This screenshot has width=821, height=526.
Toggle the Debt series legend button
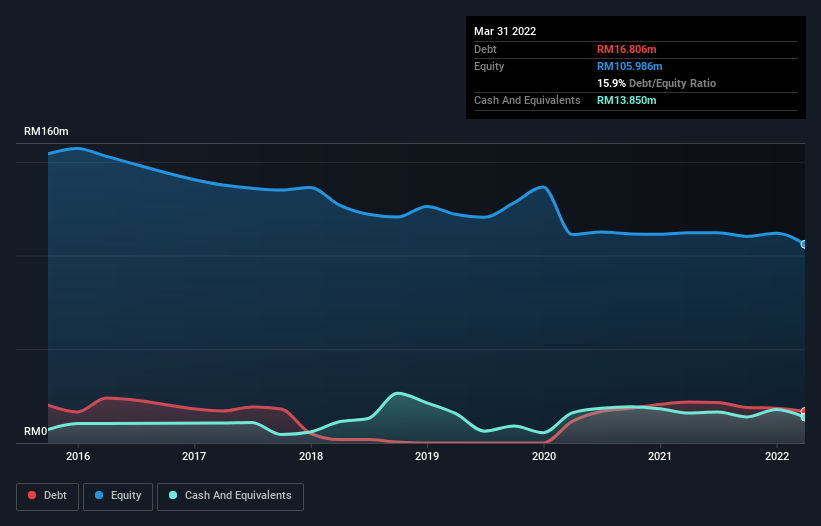point(47,496)
